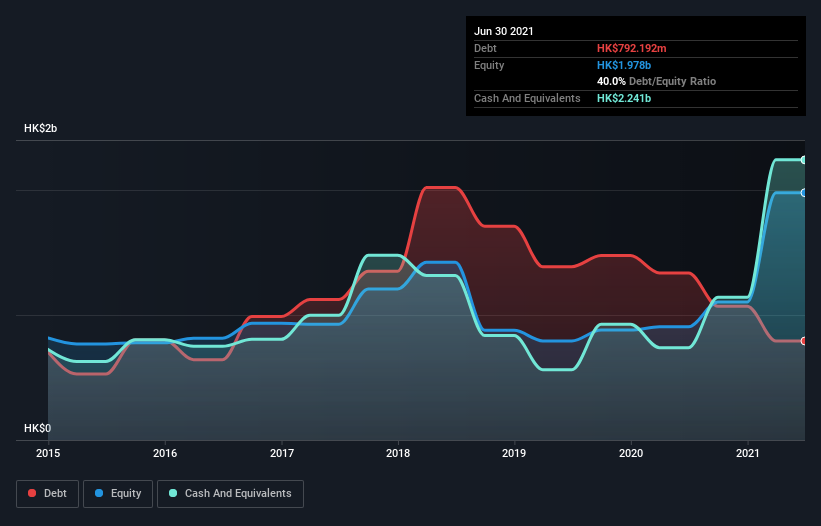The image size is (821, 526).
Task: Click Cash And Equivalents label in tooltip
Action: tap(527, 98)
